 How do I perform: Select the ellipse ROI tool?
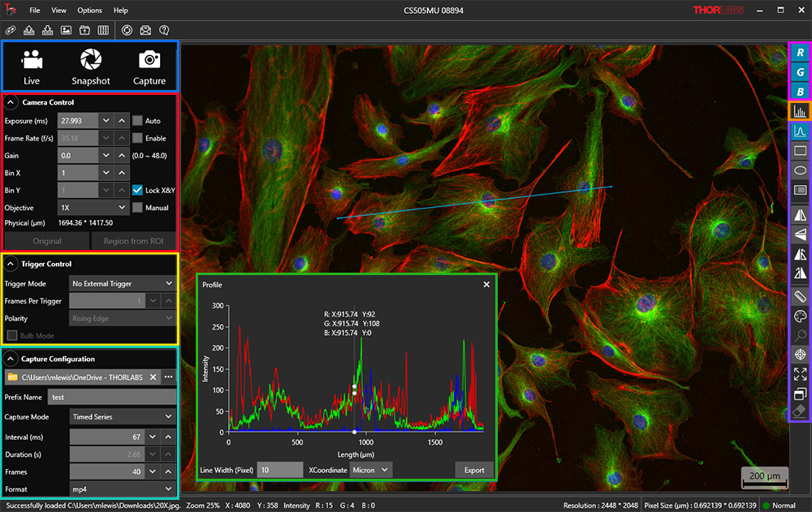(800, 170)
